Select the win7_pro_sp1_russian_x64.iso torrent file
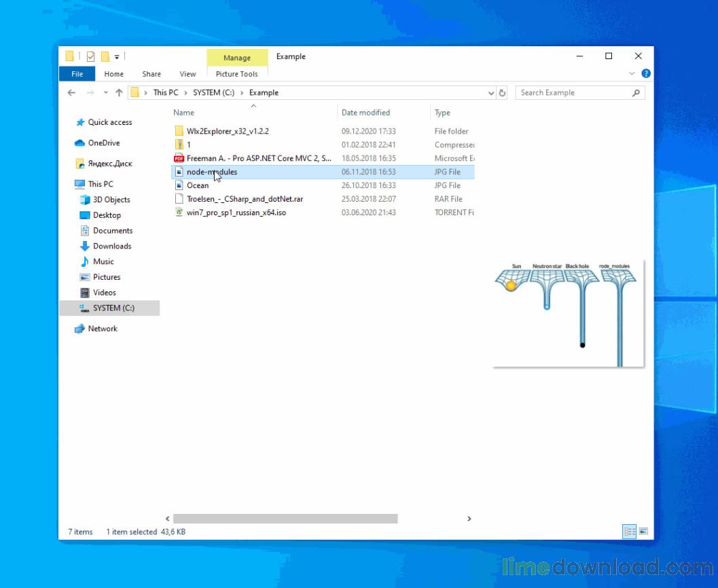Screen dimensions: 718x588 (x=236, y=213)
